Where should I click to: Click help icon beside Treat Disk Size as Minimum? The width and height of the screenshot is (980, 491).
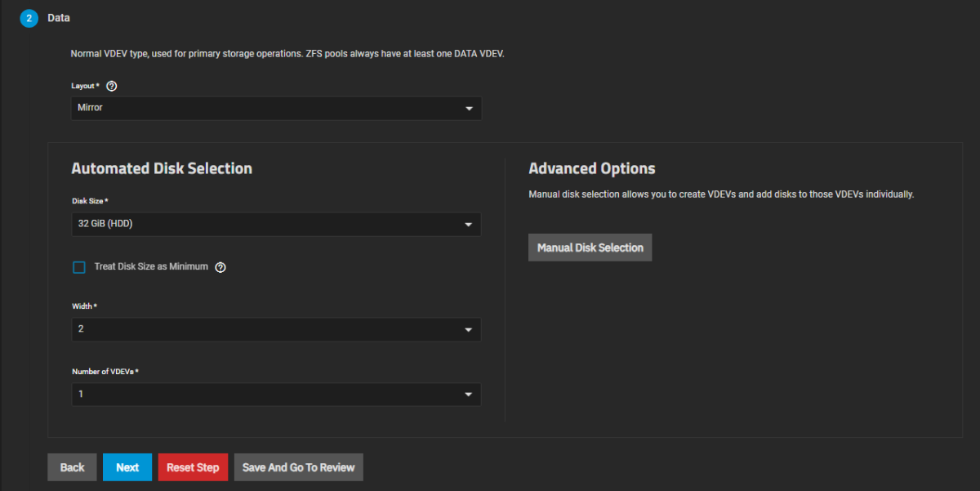[x=220, y=267]
